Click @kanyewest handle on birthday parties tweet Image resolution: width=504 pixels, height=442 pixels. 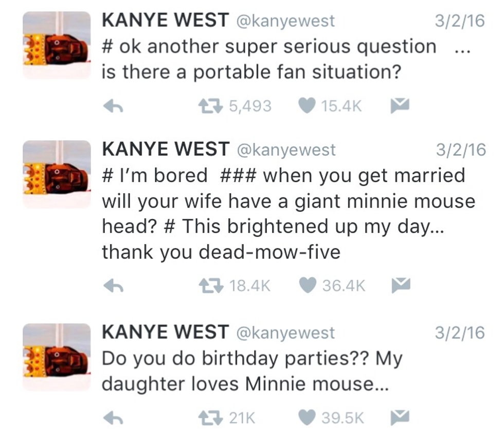(285, 333)
